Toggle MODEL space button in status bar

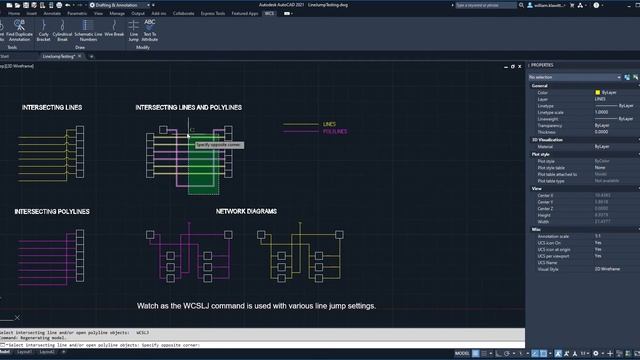tap(462, 353)
